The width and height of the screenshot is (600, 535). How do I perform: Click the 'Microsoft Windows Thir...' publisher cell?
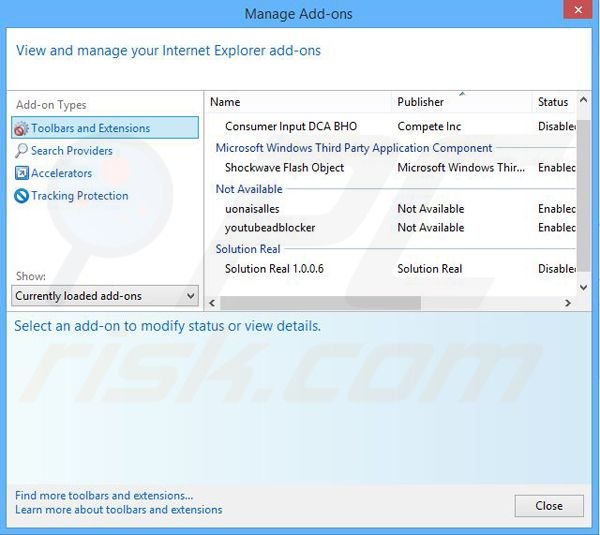tap(461, 168)
